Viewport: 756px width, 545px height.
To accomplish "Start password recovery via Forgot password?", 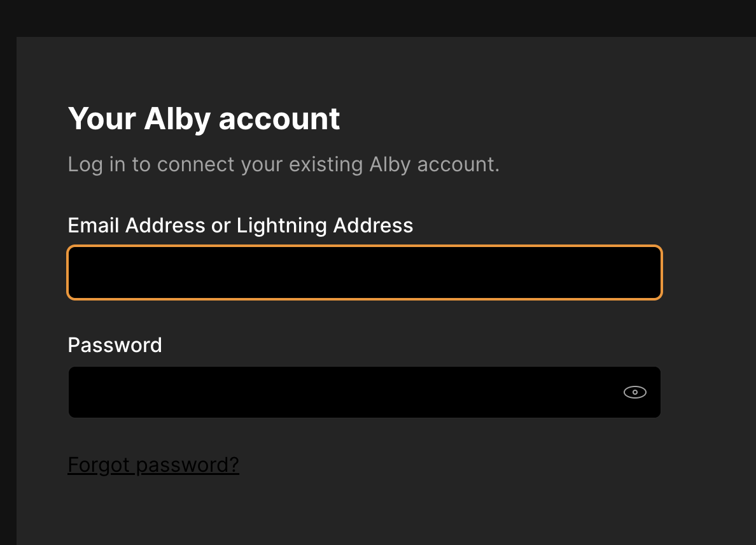I will tap(153, 465).
